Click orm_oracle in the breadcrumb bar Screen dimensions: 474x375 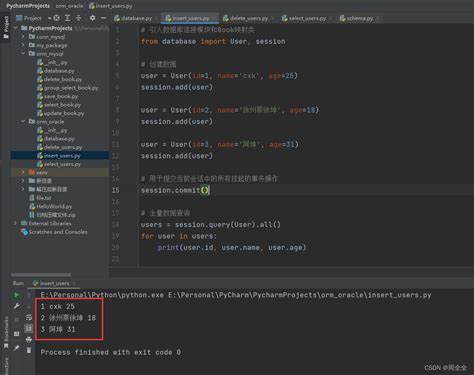click(x=69, y=6)
